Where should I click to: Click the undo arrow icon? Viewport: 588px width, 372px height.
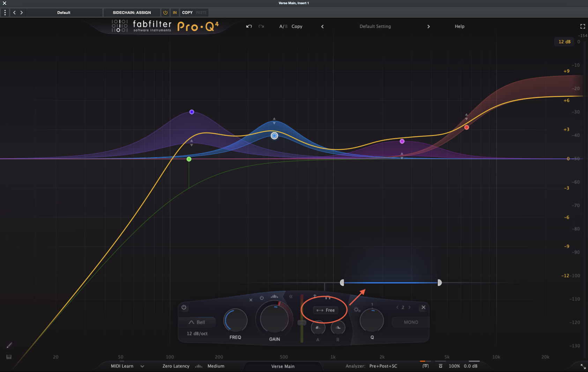249,26
